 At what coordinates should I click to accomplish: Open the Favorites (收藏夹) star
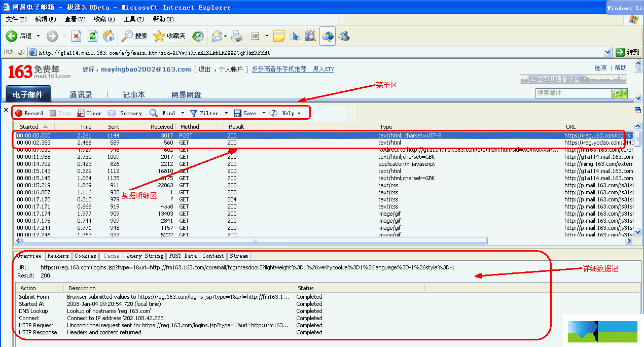pos(169,36)
